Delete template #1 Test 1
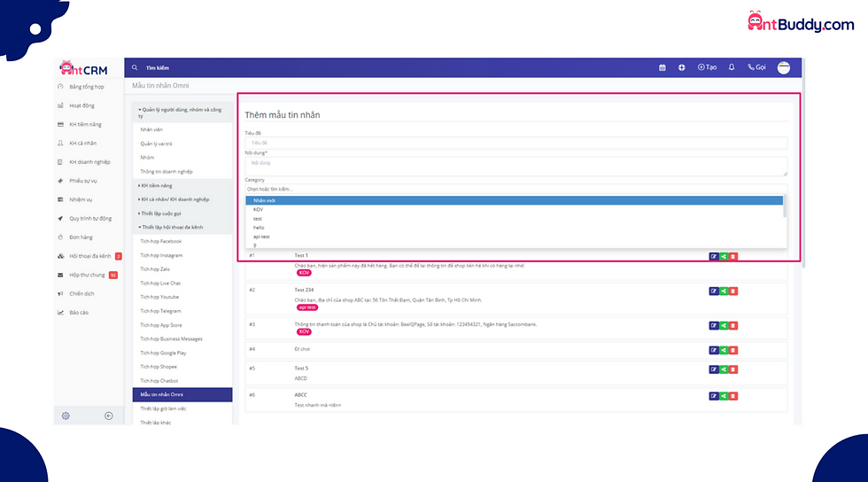Viewport: 868px width, 482px height. (733, 257)
